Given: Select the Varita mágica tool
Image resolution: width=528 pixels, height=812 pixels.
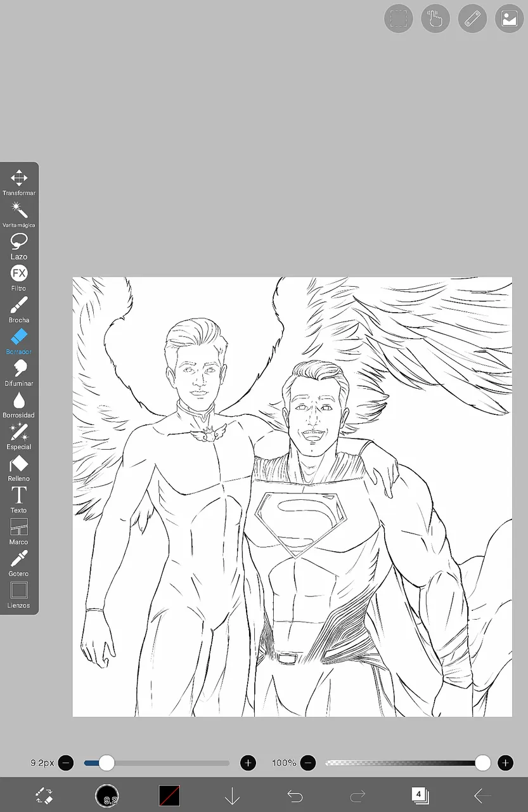Looking at the screenshot, I should coord(19,214).
